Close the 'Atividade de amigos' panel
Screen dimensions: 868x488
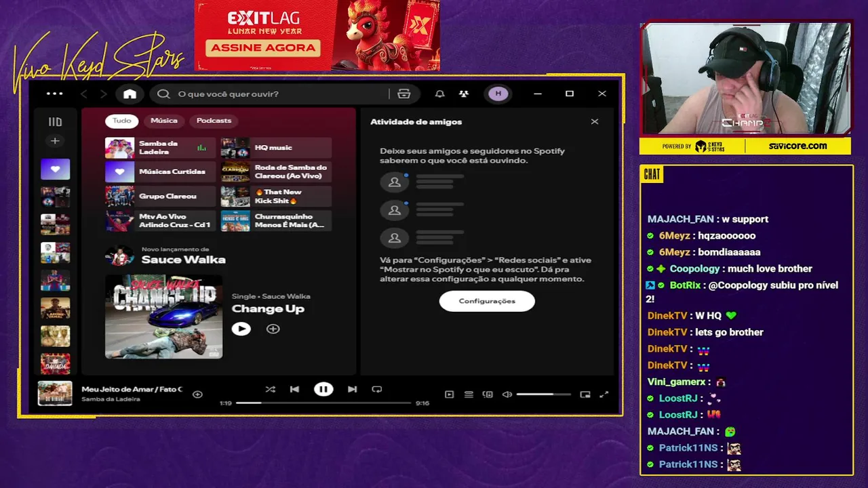point(595,122)
